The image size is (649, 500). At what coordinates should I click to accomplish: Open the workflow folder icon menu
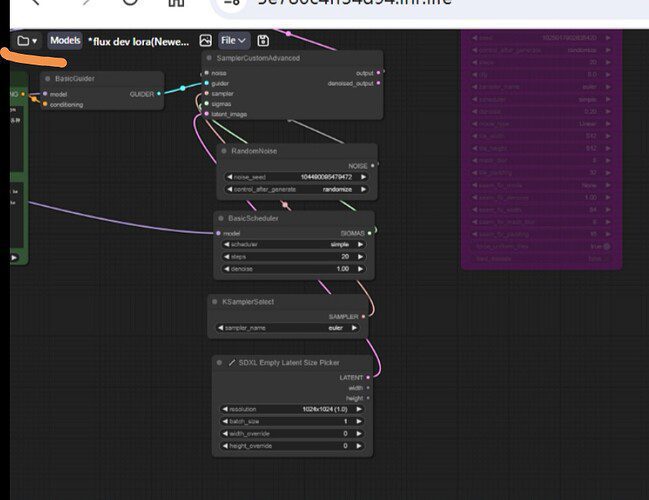(x=27, y=41)
